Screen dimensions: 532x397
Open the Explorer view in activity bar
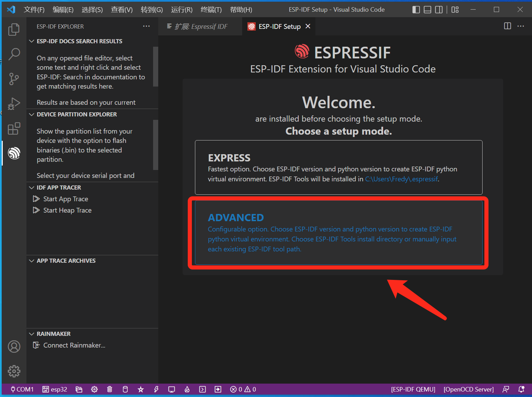[14, 29]
